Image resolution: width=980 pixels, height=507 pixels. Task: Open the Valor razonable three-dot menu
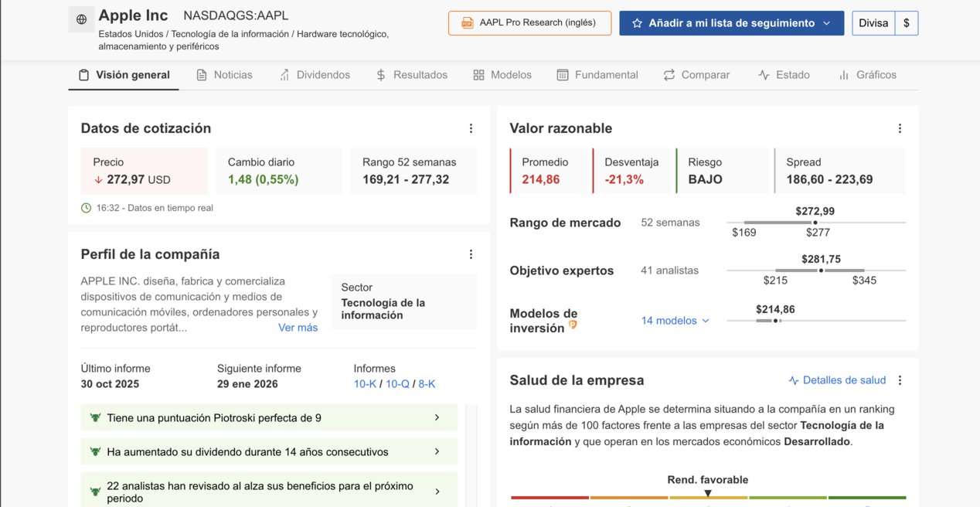click(900, 128)
